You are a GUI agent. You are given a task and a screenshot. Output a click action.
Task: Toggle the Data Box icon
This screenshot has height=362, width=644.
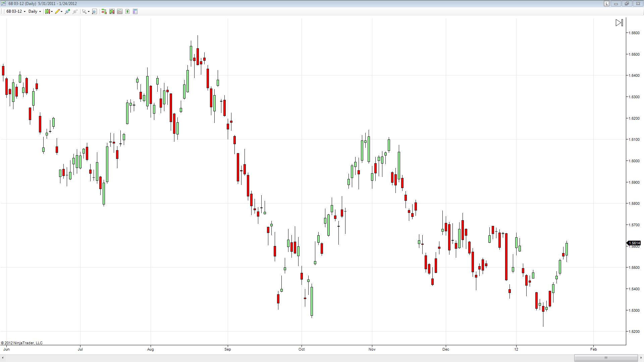[135, 11]
